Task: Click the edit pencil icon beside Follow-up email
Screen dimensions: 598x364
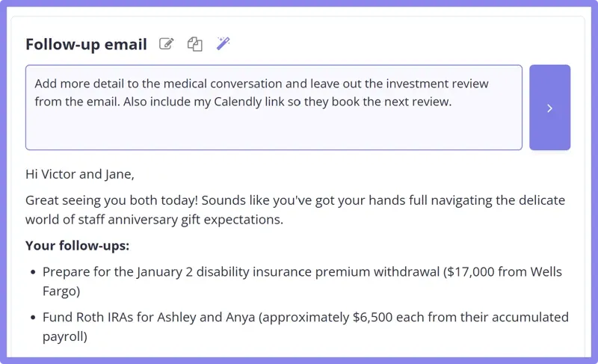Action: [x=167, y=44]
